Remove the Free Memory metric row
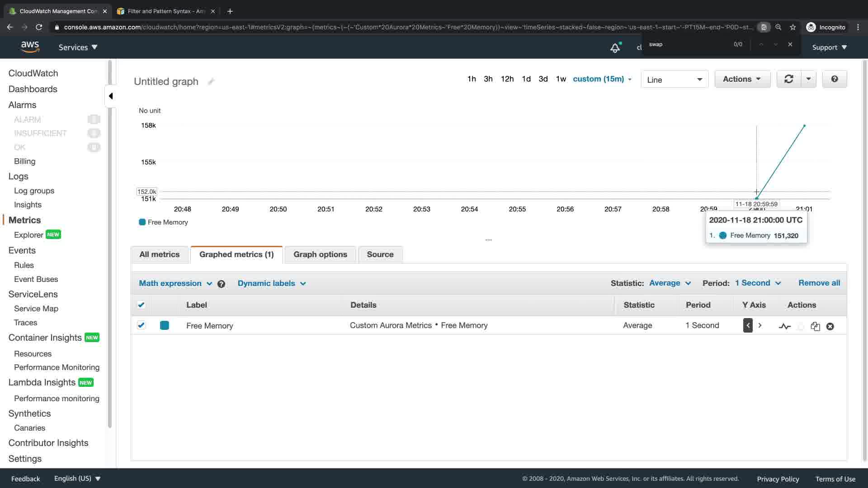868x488 pixels. pos(830,326)
